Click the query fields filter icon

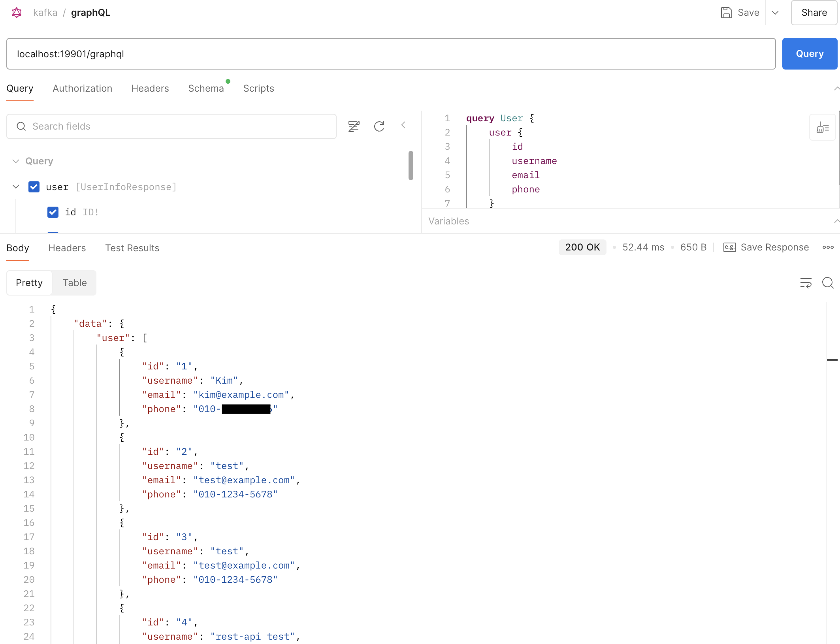[354, 126]
